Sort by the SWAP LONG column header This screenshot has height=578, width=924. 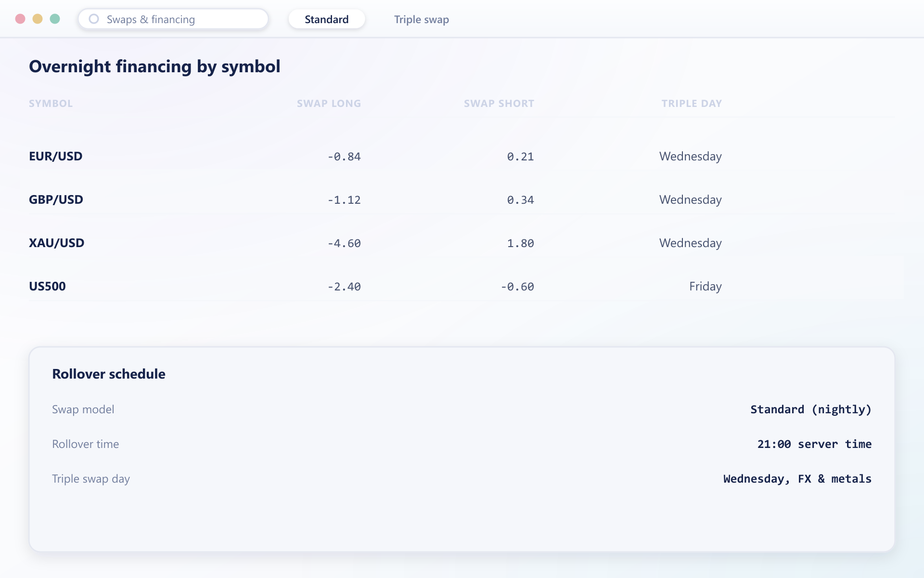coord(329,104)
